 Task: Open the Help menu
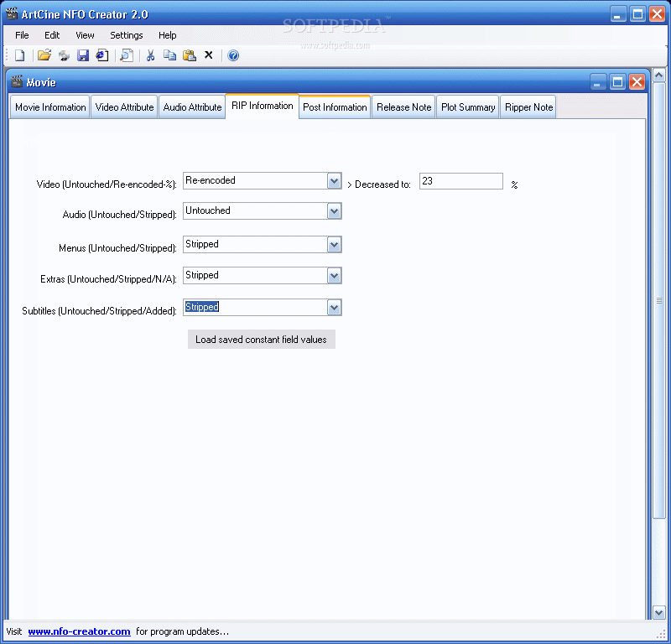click(167, 35)
